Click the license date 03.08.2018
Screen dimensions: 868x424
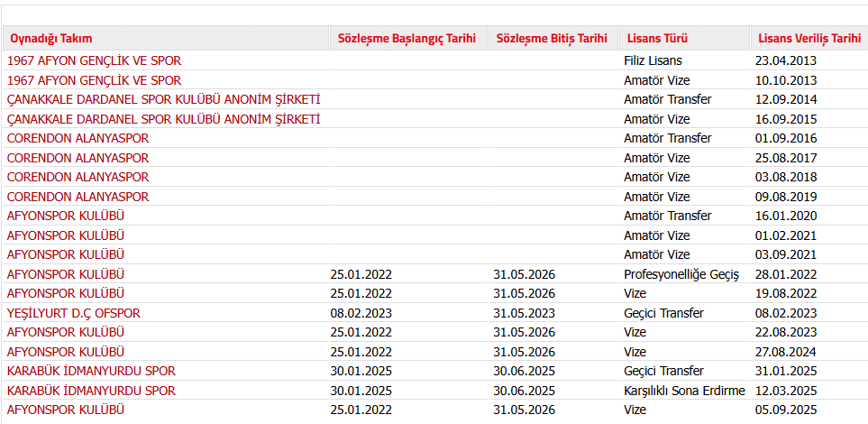click(x=786, y=177)
